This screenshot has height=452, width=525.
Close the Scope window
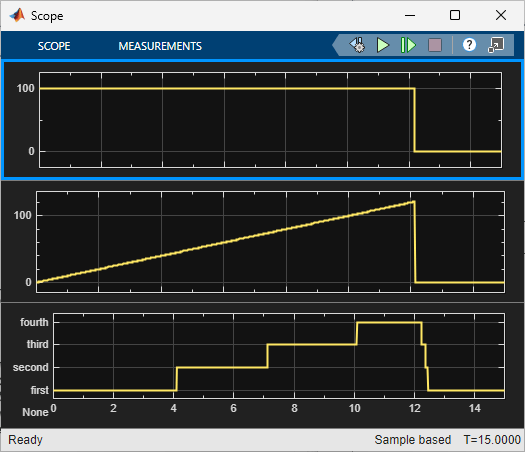coord(501,15)
